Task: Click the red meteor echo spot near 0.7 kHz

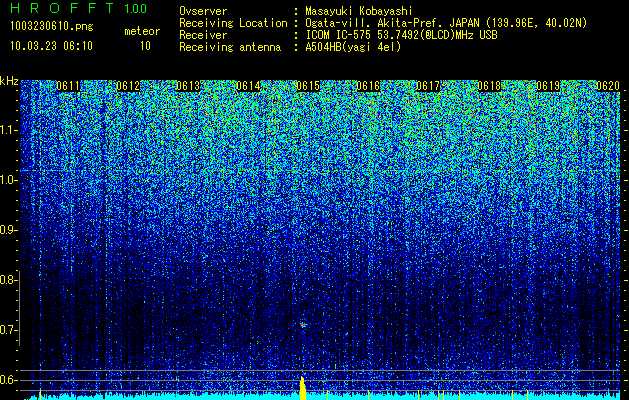Action: pos(303,325)
